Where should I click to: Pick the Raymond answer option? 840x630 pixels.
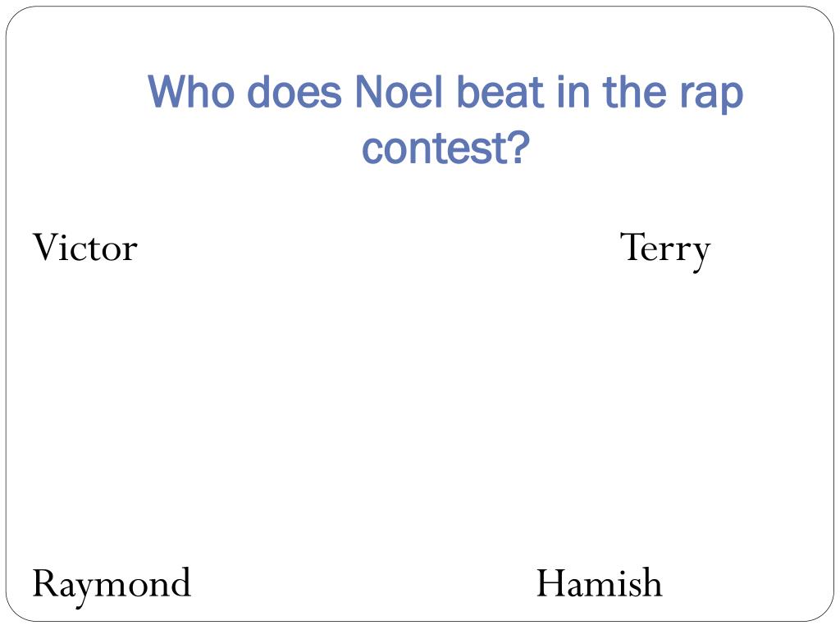(112, 586)
